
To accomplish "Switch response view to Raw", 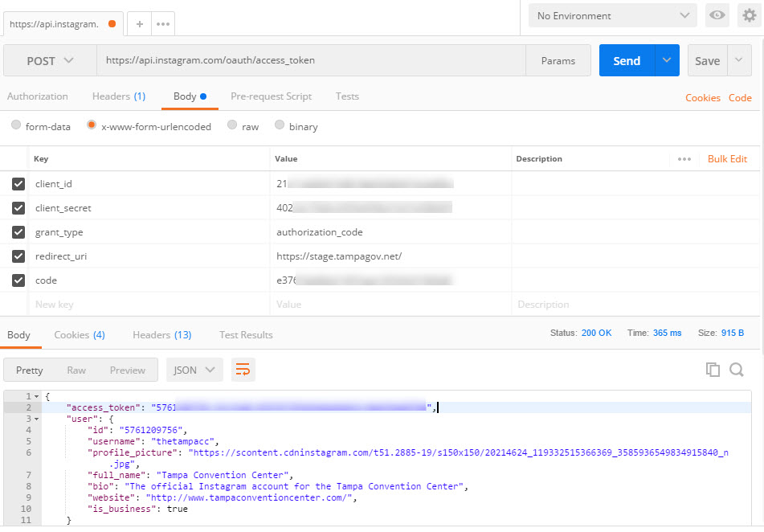I will tap(76, 370).
